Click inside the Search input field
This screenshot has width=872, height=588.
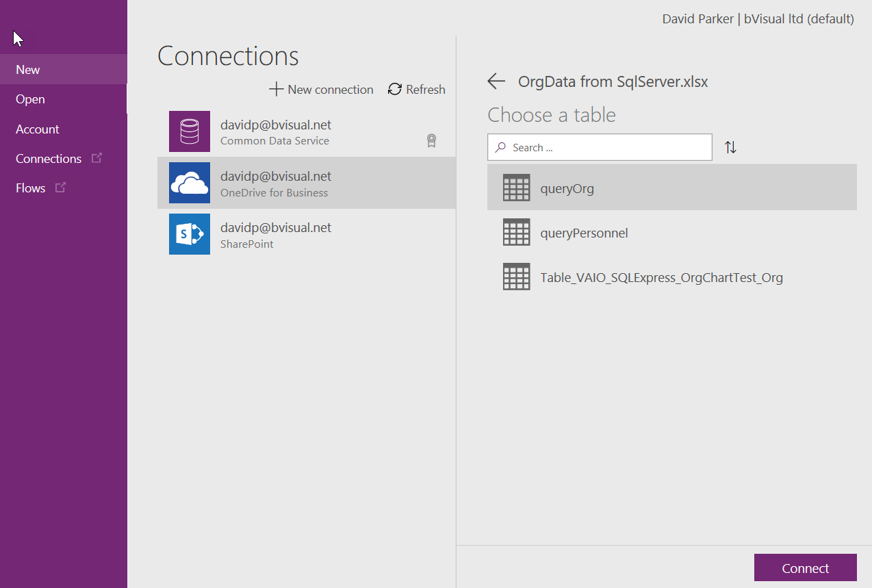(x=602, y=146)
